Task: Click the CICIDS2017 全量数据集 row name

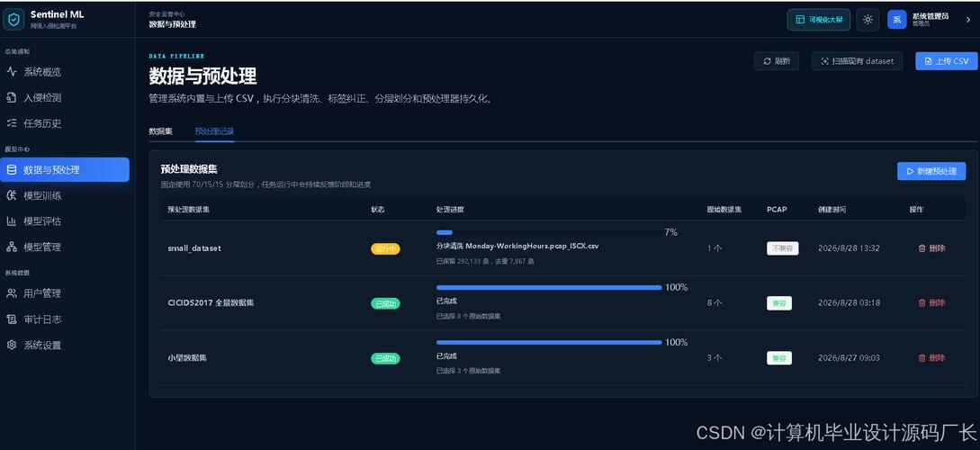Action: pos(211,302)
